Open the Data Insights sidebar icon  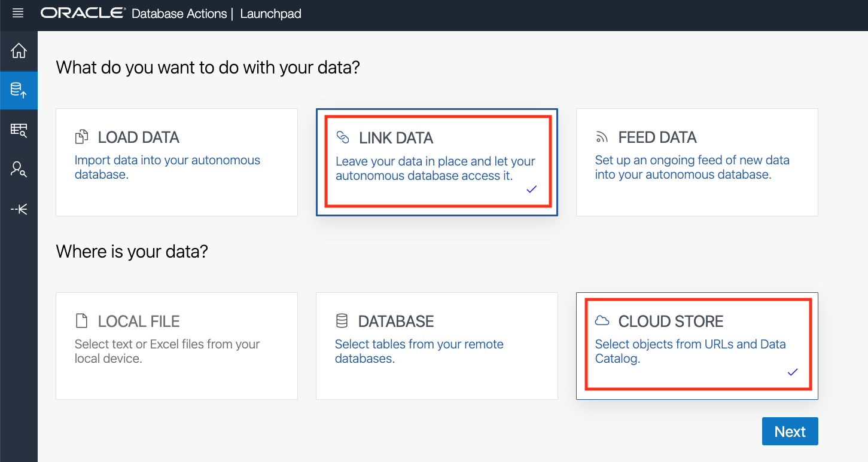click(18, 170)
